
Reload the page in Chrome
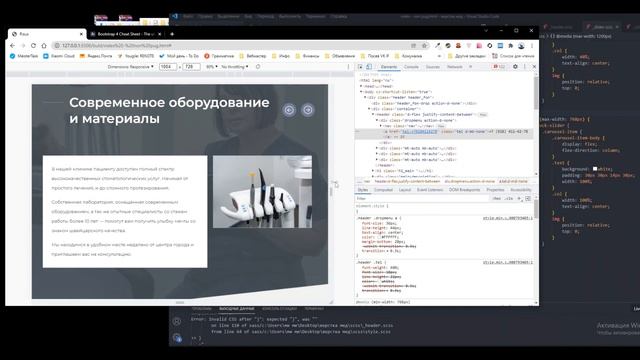click(33, 46)
